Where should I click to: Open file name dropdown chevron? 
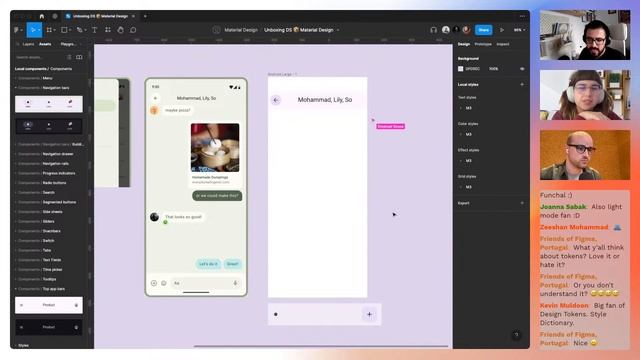[x=338, y=30]
